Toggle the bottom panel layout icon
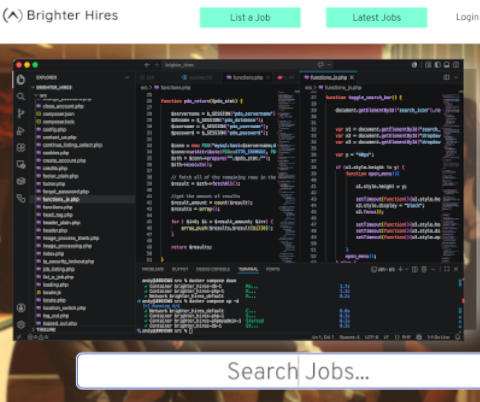This screenshot has width=480, height=402. pyautogui.click(x=446, y=65)
